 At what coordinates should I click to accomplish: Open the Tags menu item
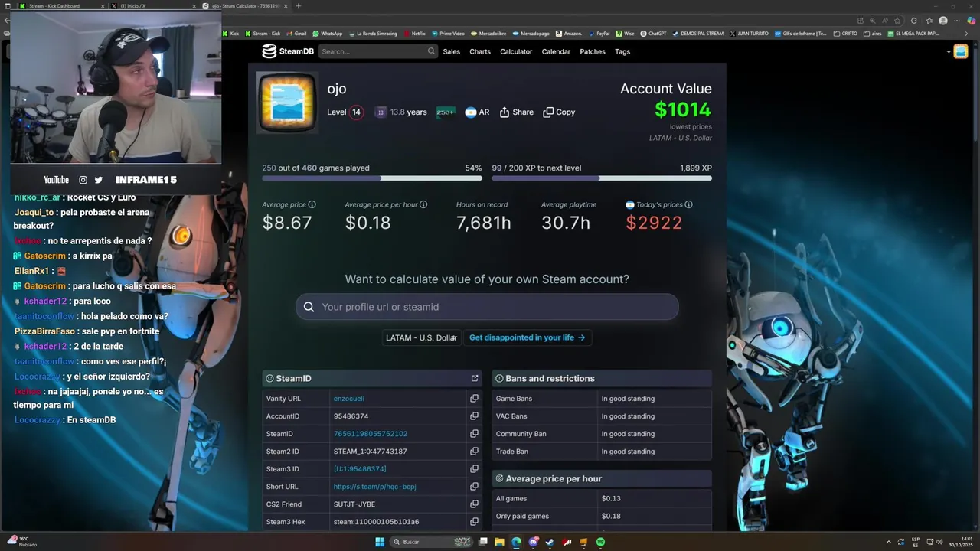(x=622, y=51)
